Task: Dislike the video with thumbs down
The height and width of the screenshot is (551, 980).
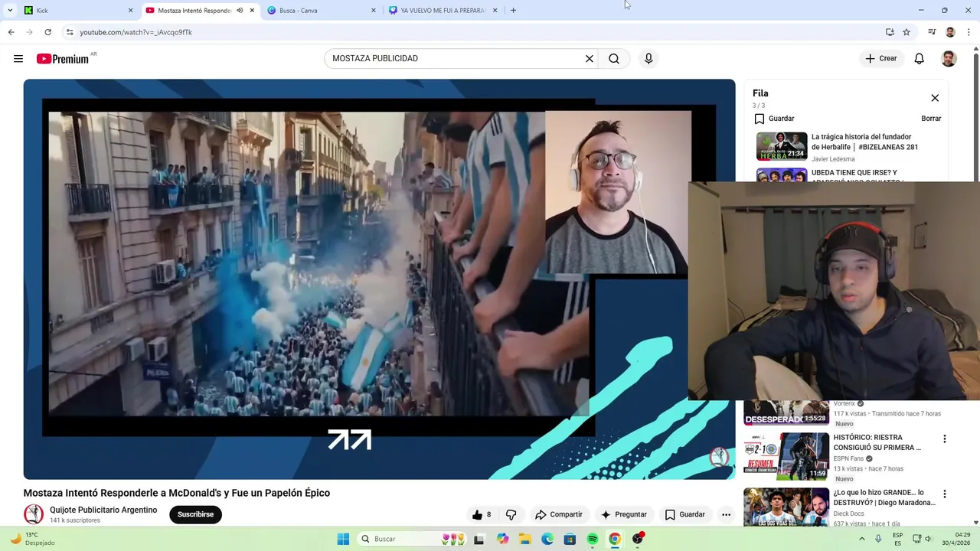Action: (x=511, y=514)
